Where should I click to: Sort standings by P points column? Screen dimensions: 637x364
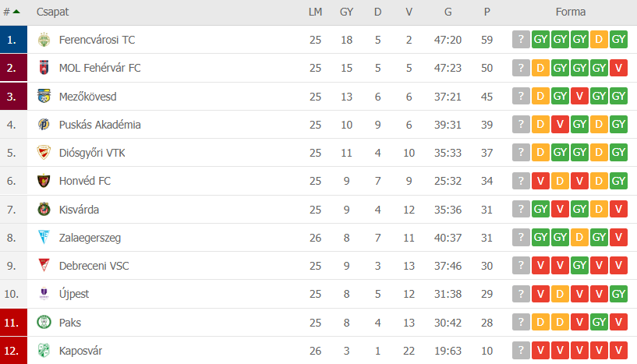(x=487, y=12)
